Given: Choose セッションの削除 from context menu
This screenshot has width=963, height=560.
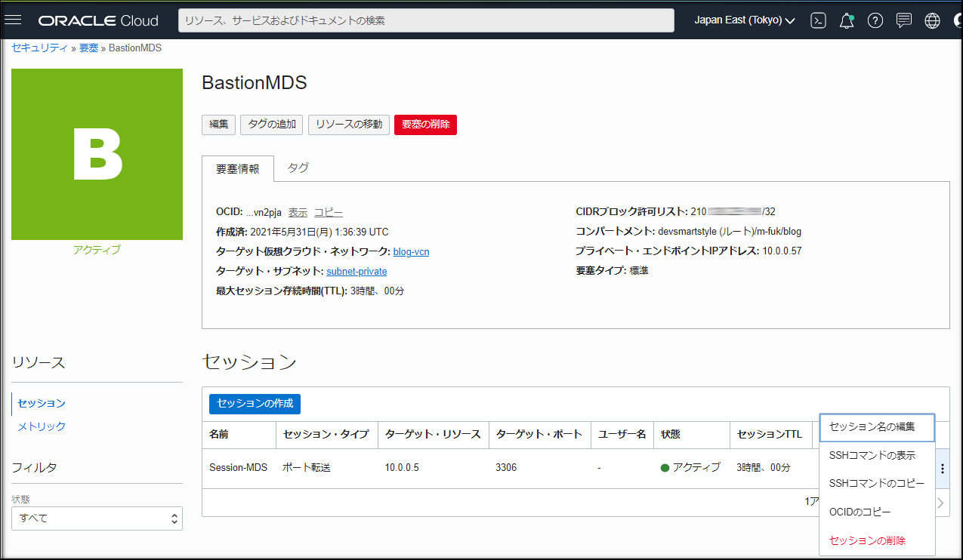Looking at the screenshot, I should pos(877,540).
